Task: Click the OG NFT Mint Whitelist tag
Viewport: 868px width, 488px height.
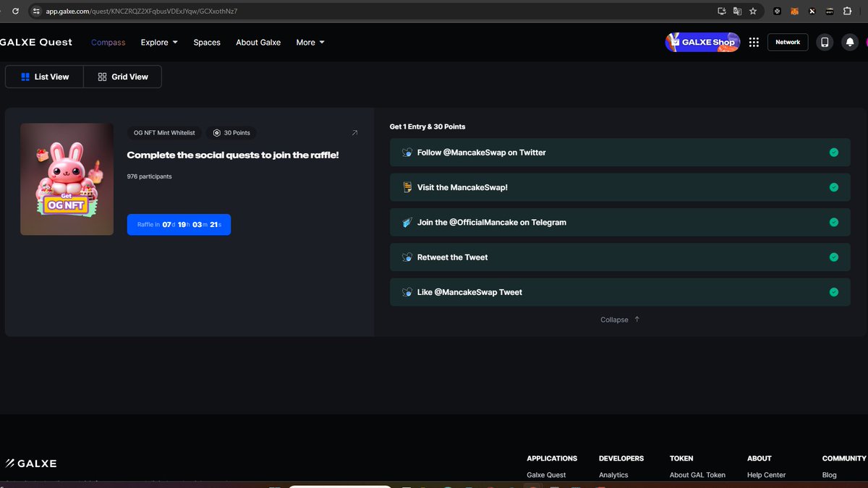Action: (x=164, y=133)
